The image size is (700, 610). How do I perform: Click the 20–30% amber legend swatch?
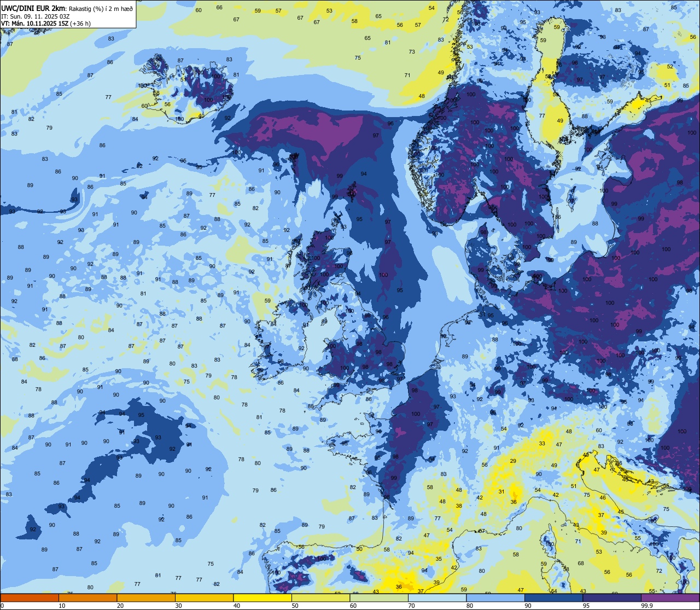[146, 598]
